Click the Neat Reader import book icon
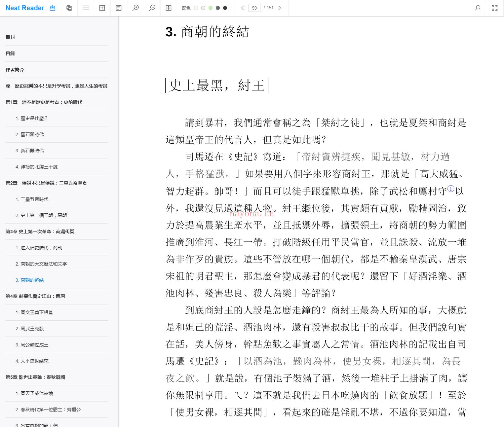 pyautogui.click(x=53, y=8)
